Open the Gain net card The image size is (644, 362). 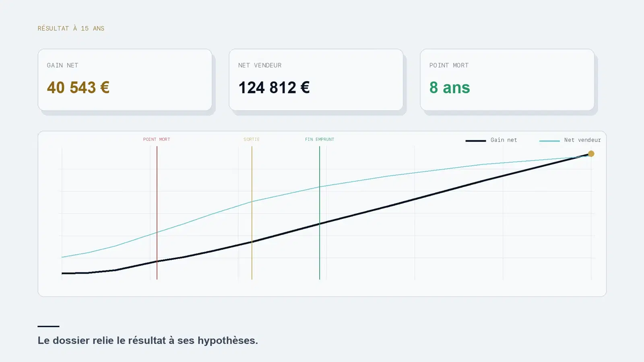click(x=125, y=80)
